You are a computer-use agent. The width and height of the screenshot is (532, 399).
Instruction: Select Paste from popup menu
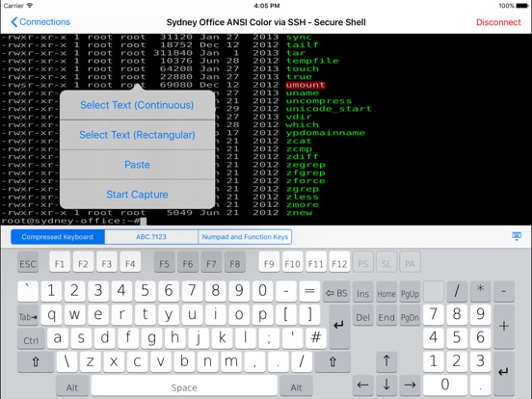[137, 165]
